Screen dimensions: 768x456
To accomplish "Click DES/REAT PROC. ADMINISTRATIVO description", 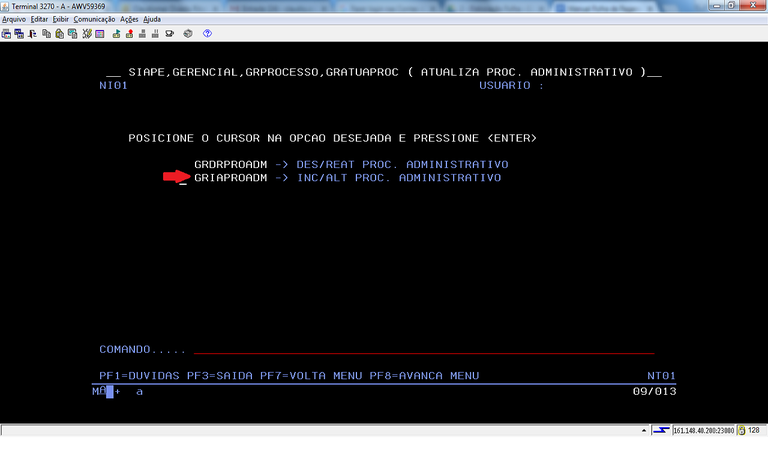I will click(x=402, y=165).
